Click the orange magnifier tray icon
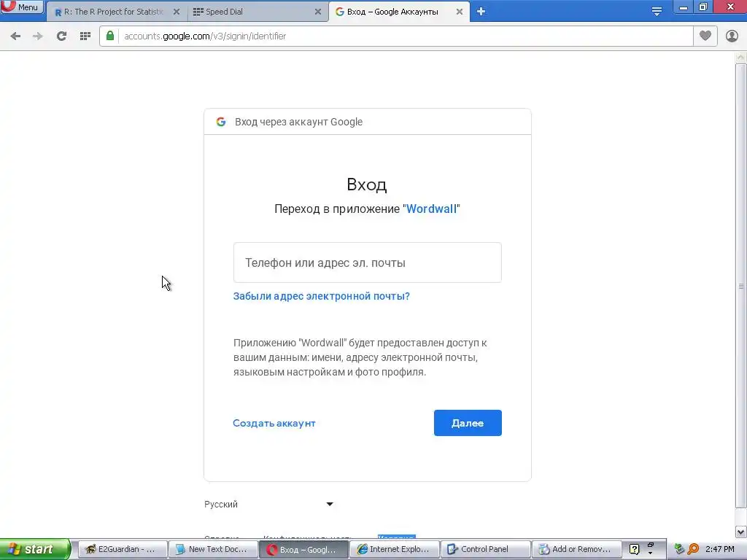The width and height of the screenshot is (747, 560). coord(693,550)
